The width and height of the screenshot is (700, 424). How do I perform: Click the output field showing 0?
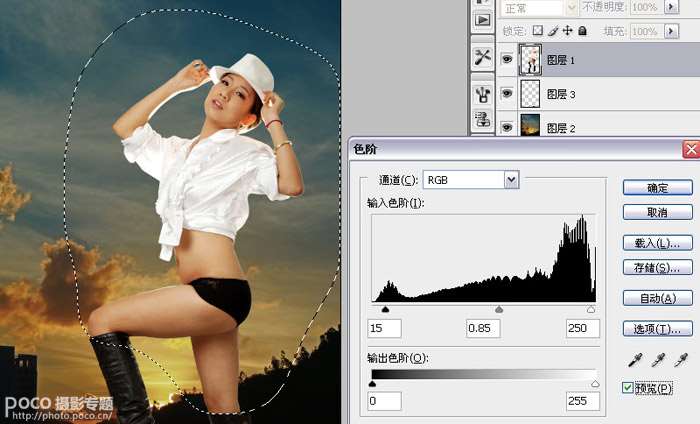384,401
